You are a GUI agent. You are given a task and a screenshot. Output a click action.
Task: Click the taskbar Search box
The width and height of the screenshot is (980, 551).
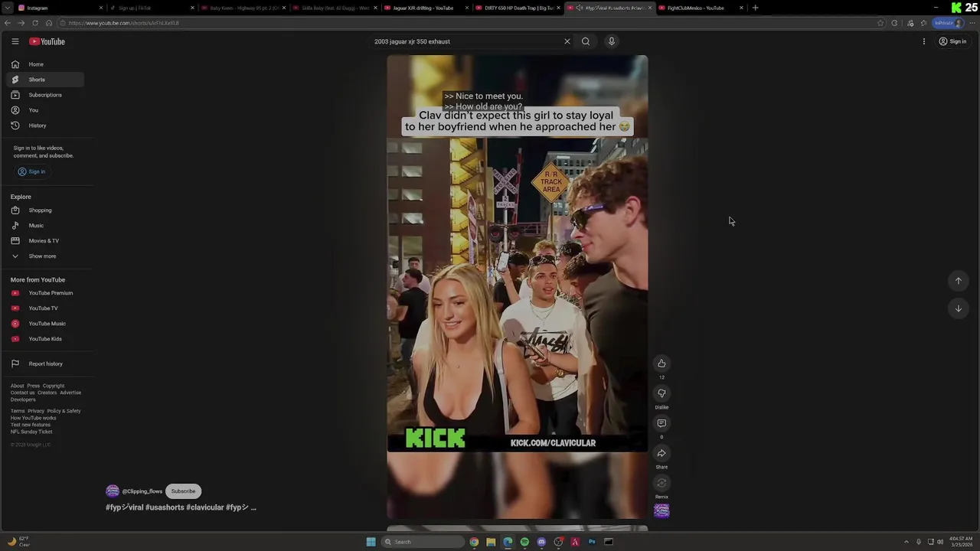pyautogui.click(x=423, y=542)
